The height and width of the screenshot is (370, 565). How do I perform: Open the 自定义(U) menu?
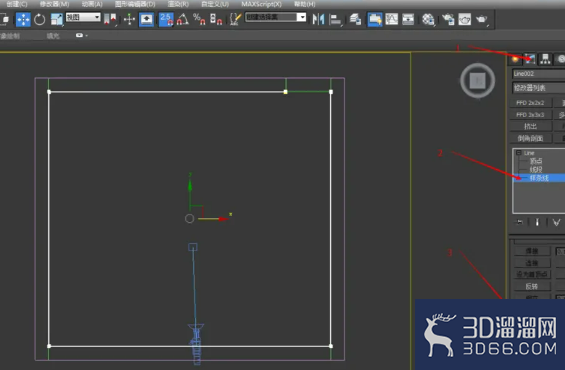215,4
